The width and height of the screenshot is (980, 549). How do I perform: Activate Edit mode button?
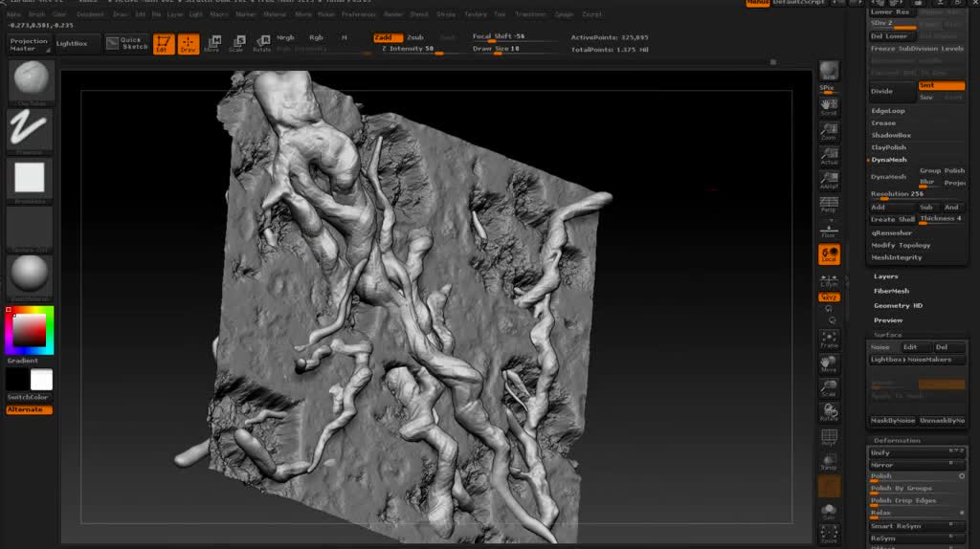pyautogui.click(x=164, y=43)
